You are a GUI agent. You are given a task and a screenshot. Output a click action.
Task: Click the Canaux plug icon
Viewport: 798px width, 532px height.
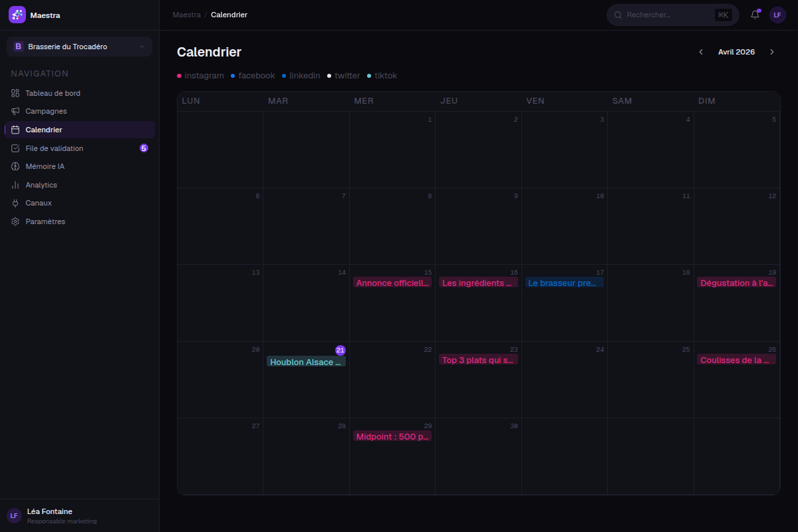click(x=15, y=203)
